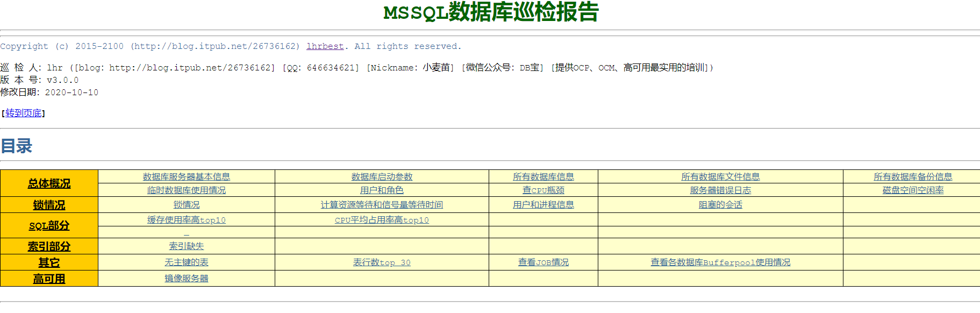Jump to page bottom via 转到页底 link
980x313 pixels.
(23, 113)
